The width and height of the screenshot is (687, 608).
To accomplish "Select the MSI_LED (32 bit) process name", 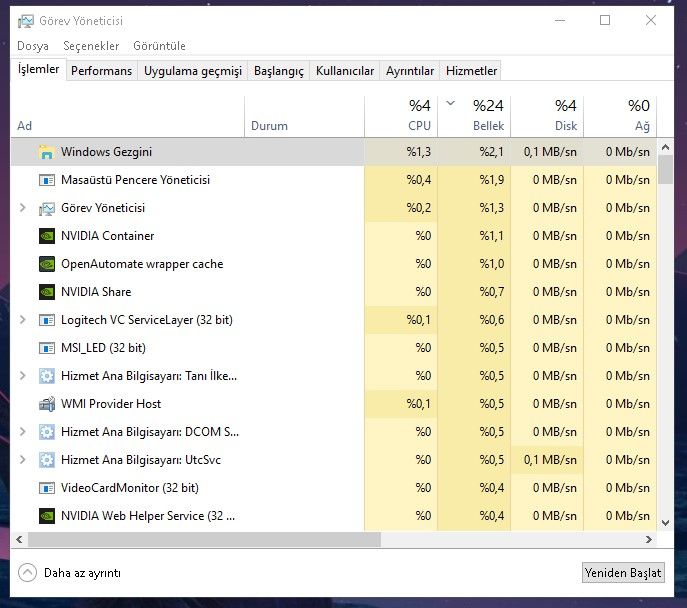I will [x=103, y=348].
